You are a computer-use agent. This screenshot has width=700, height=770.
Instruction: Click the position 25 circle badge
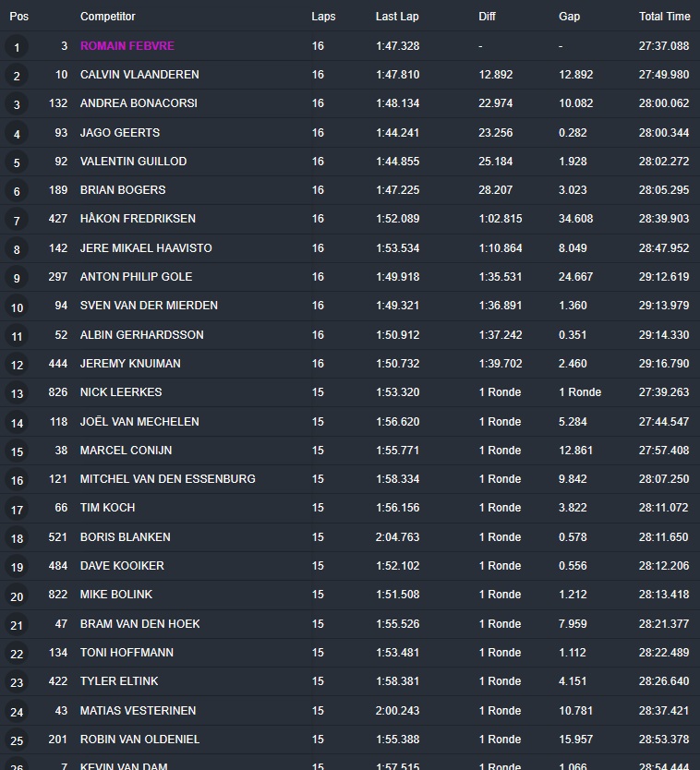17,740
